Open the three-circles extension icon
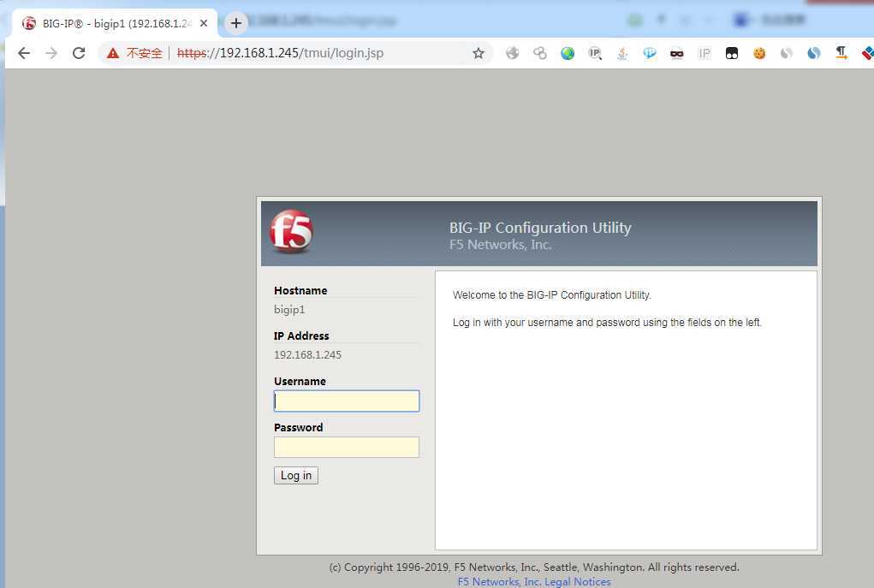This screenshot has width=874, height=588. [x=539, y=53]
